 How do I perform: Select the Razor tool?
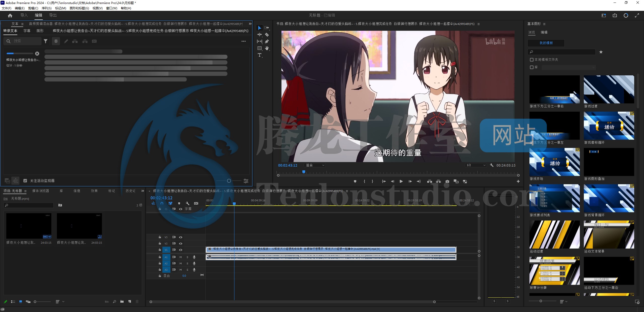click(x=267, y=35)
